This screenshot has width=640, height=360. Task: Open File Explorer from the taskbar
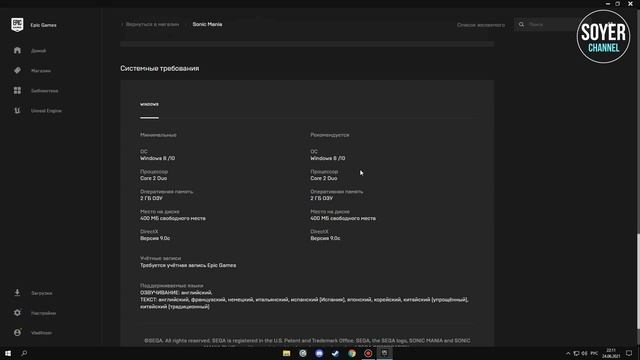tap(287, 353)
